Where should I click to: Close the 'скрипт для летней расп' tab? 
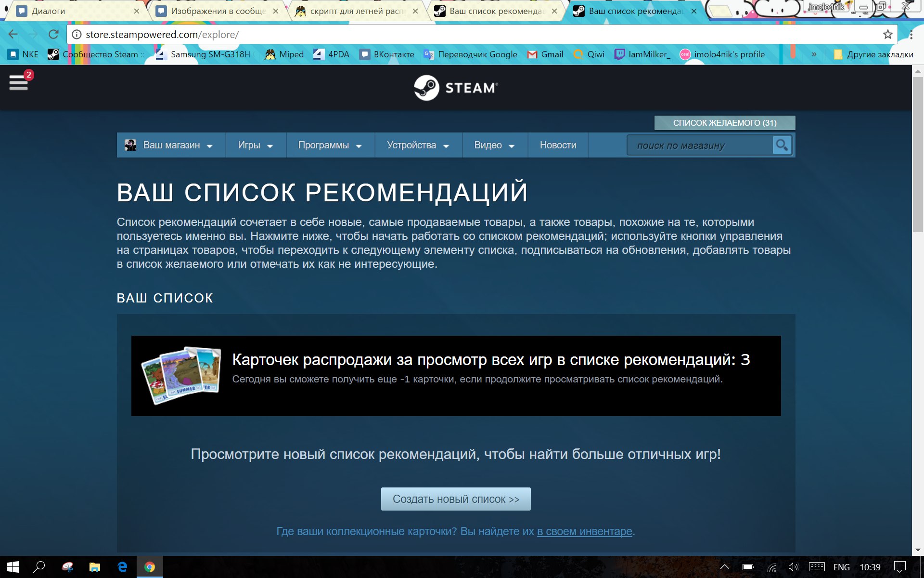415,11
